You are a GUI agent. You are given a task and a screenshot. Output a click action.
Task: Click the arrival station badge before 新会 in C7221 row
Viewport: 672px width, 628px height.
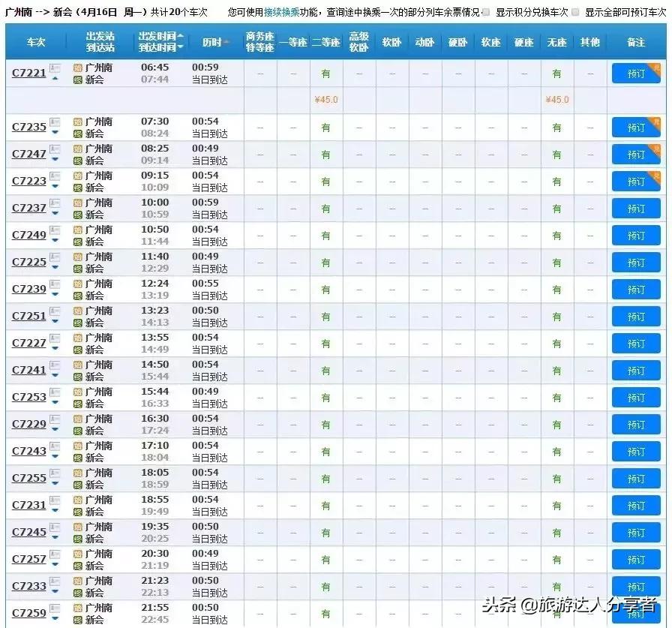(x=77, y=80)
